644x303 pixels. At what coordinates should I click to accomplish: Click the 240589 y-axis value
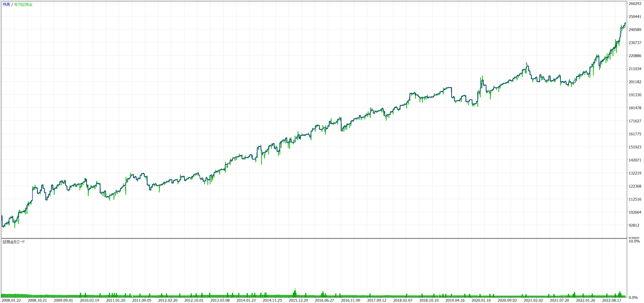pos(635,30)
